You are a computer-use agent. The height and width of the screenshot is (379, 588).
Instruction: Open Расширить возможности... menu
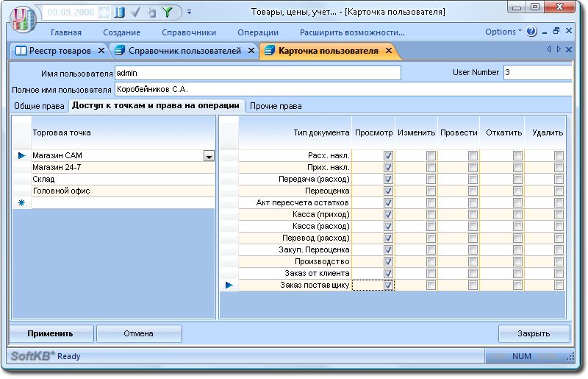click(x=352, y=32)
